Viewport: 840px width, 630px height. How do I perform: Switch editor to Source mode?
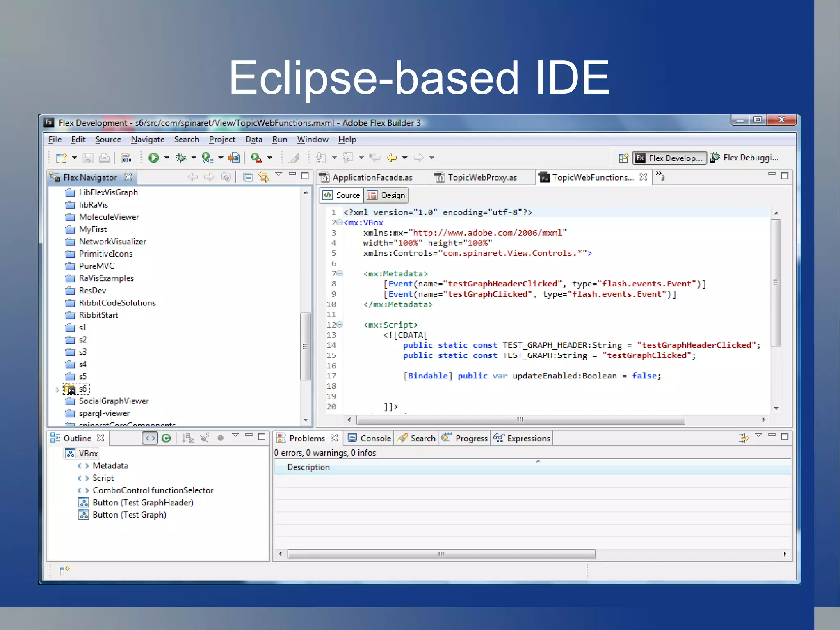point(341,195)
